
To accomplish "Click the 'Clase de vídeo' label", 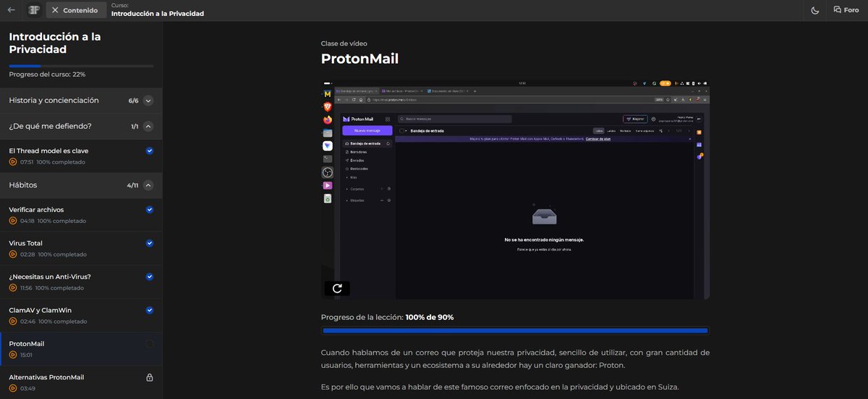I will point(344,43).
